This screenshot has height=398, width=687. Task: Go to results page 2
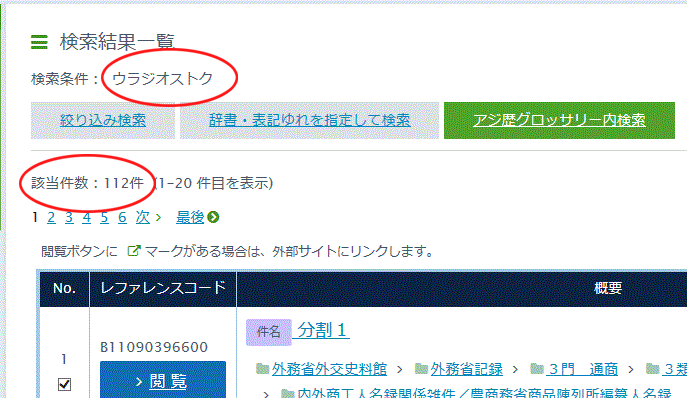click(51, 217)
